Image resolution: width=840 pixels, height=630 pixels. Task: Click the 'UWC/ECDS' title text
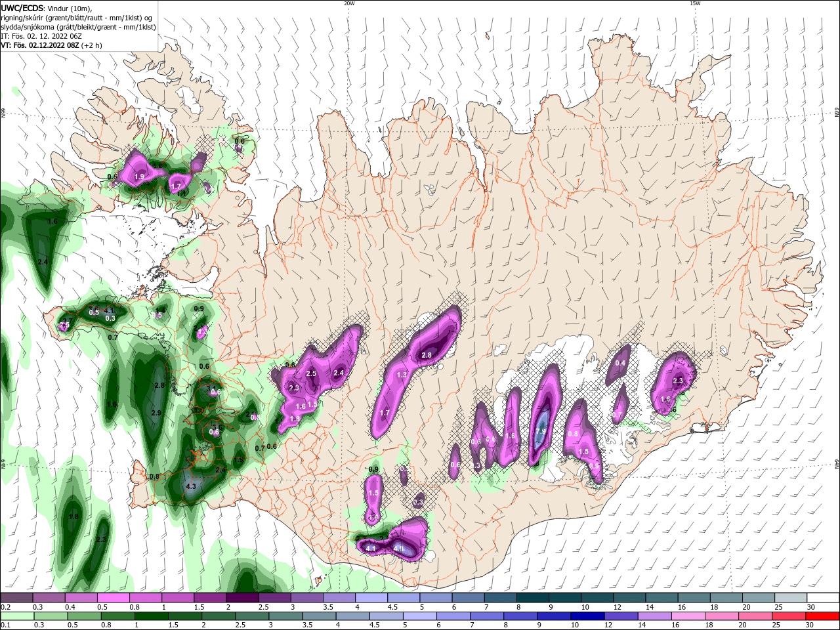pos(22,8)
